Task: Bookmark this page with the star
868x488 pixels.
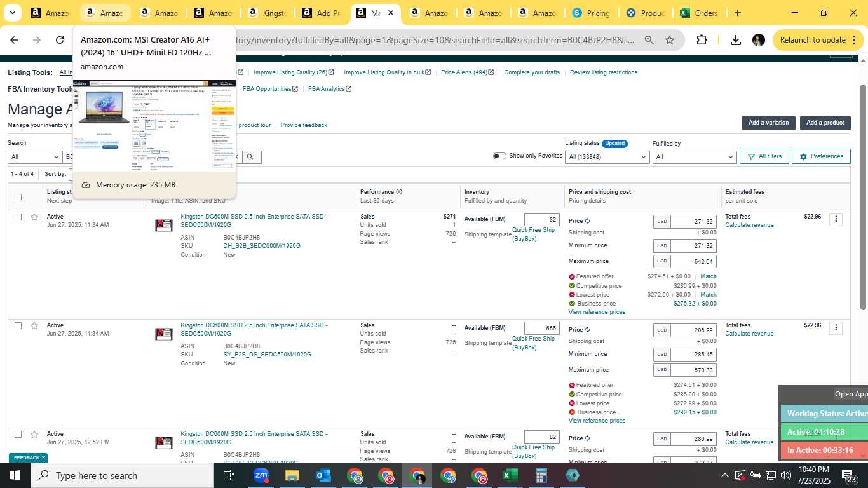Action: (669, 40)
